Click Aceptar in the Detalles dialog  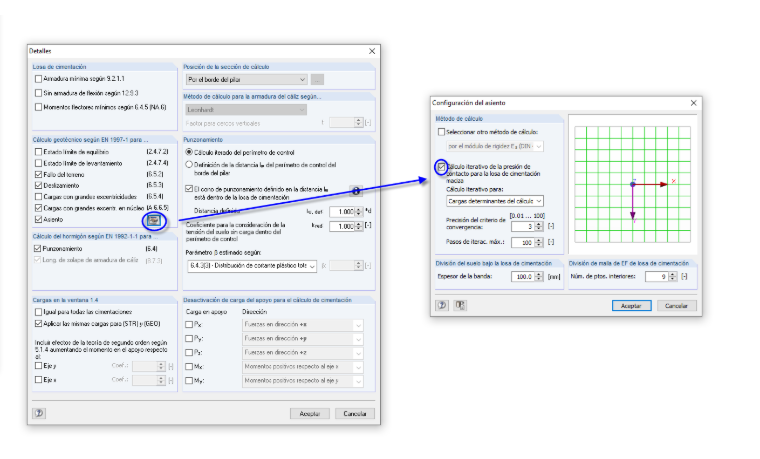310,413
